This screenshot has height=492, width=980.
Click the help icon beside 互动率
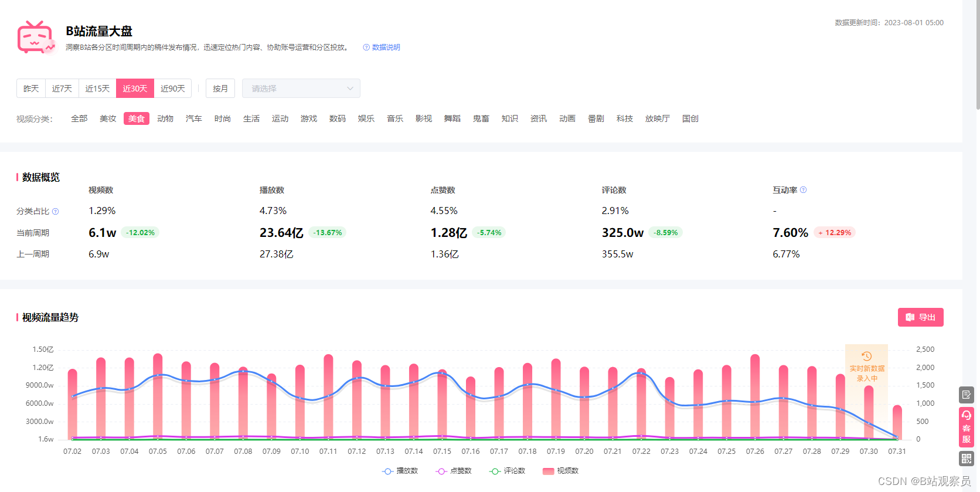[x=804, y=190]
